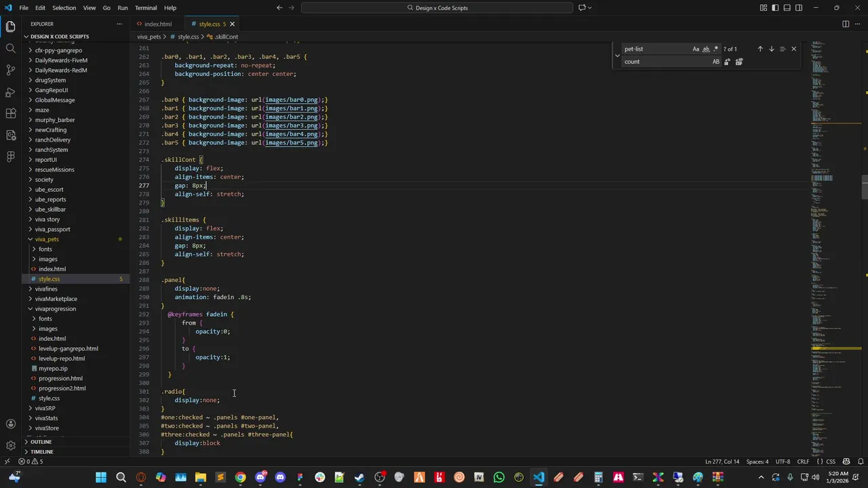Image resolution: width=868 pixels, height=488 pixels.
Task: Toggle Find in Selection option
Action: point(782,49)
